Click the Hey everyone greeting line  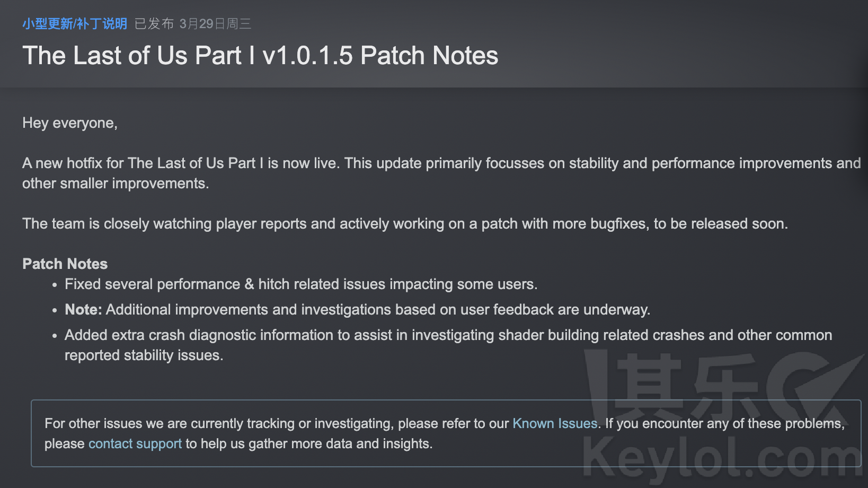pyautogui.click(x=70, y=123)
